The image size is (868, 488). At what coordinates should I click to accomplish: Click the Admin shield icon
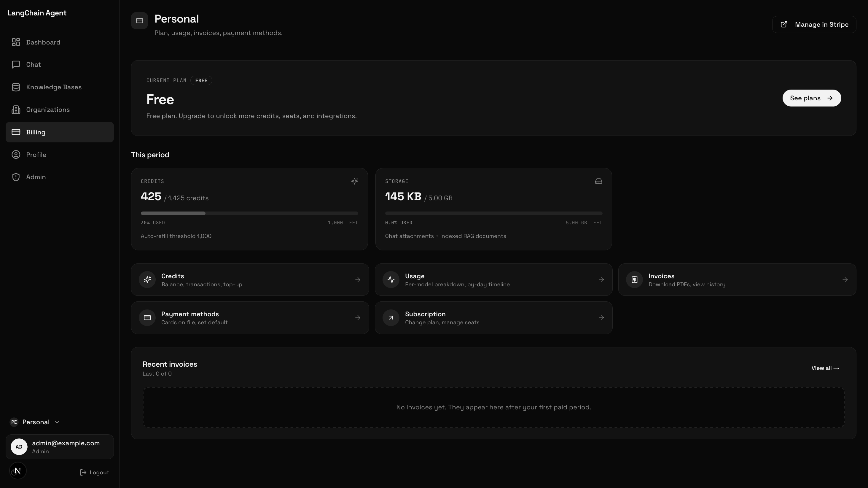click(16, 177)
